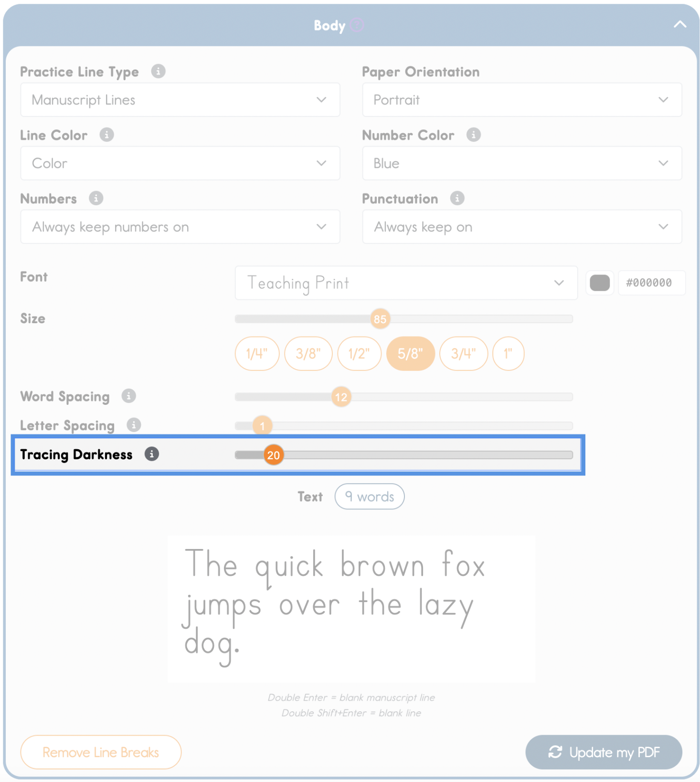Expand the Teaching Print font dropdown
This screenshot has width=700, height=782.
[x=406, y=283]
